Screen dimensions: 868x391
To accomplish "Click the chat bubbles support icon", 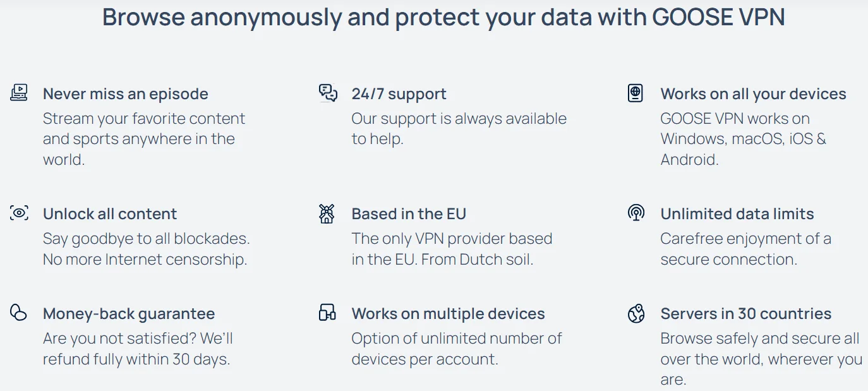I will (328, 93).
